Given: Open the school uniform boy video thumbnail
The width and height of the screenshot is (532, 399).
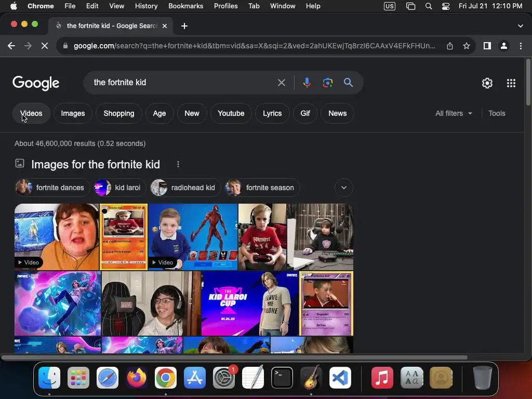Looking at the screenshot, I should (x=193, y=237).
